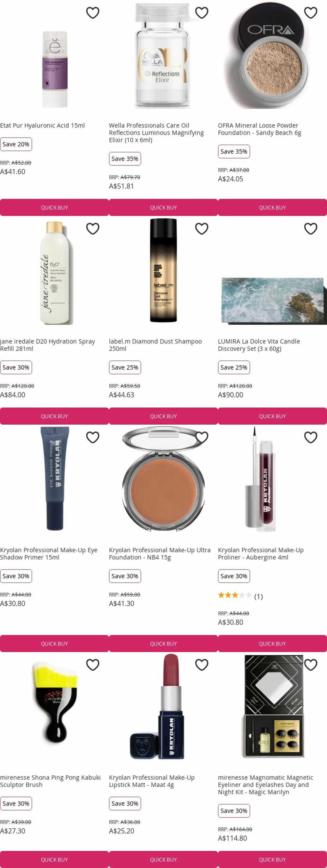Screen dimensions: 327x868
Task: Add LUMIRA Candle Discovery Set to wishlist
Action: (x=311, y=229)
